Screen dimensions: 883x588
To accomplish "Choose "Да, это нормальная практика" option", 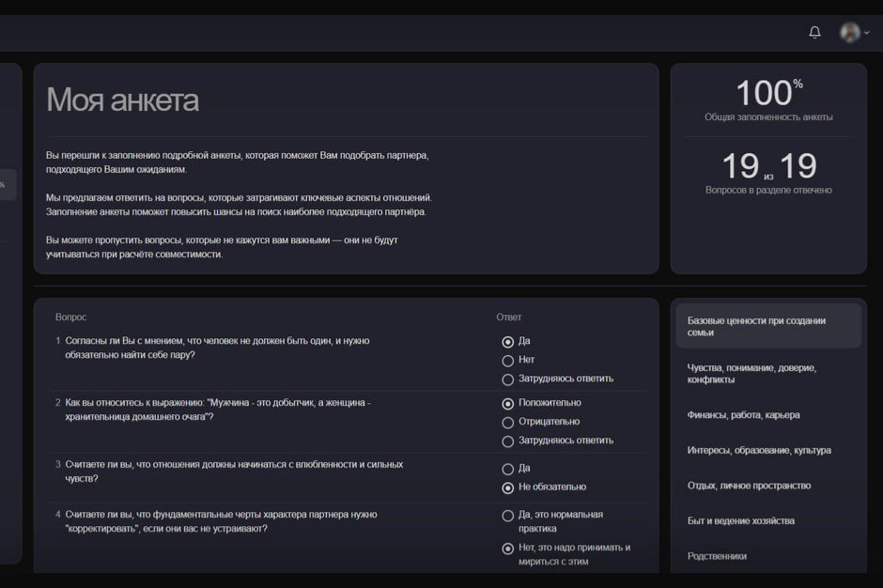I will point(507,516).
